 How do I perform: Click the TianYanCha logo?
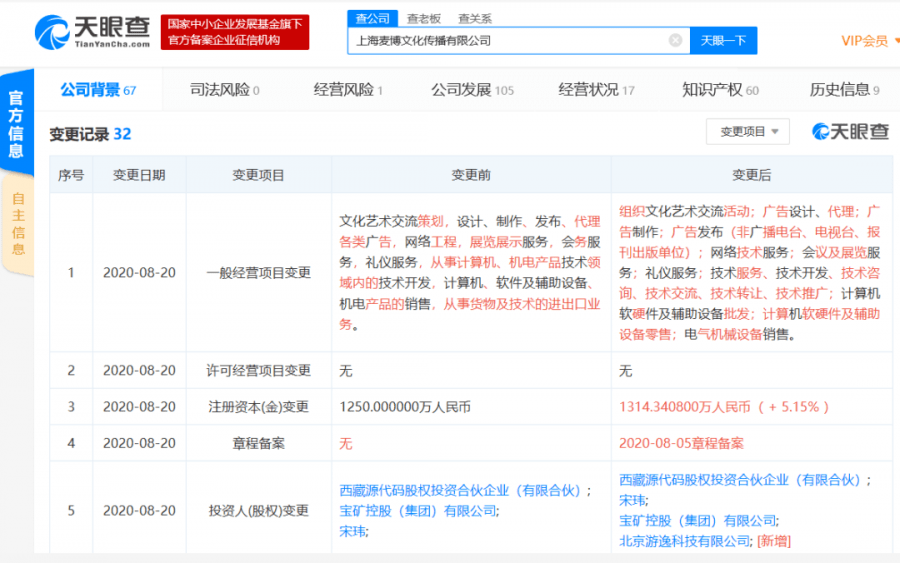coord(92,32)
